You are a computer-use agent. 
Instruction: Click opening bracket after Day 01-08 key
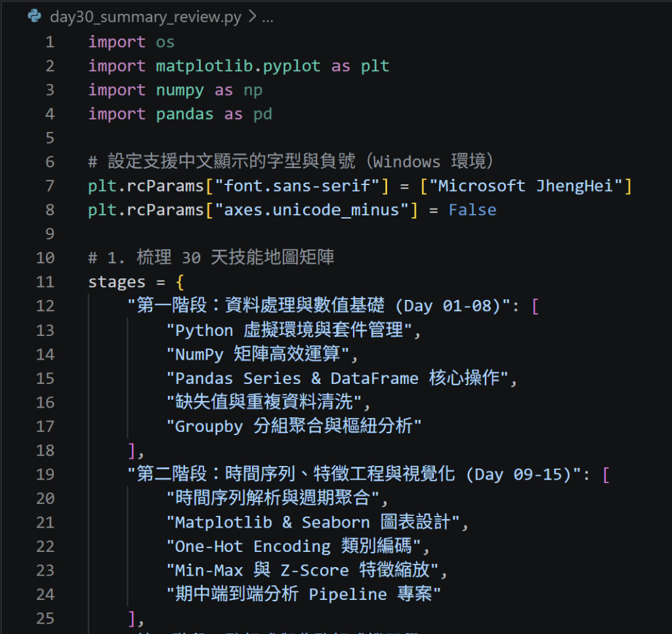pos(535,306)
